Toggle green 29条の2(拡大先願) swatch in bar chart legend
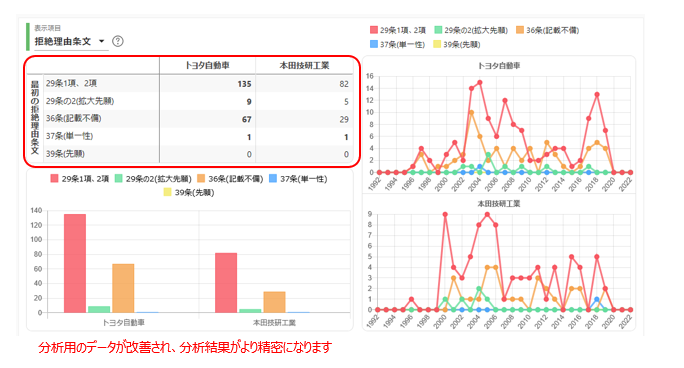Image resolution: width=684 pixels, height=368 pixels. tap(119, 178)
